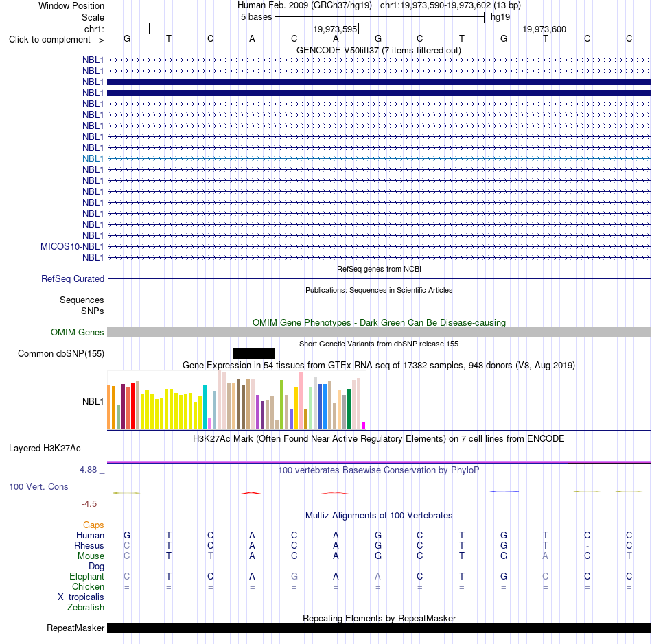Image resolution: width=652 pixels, height=644 pixels.
Task: Click the cyan bar in GTEx expression chart
Action: (205, 407)
